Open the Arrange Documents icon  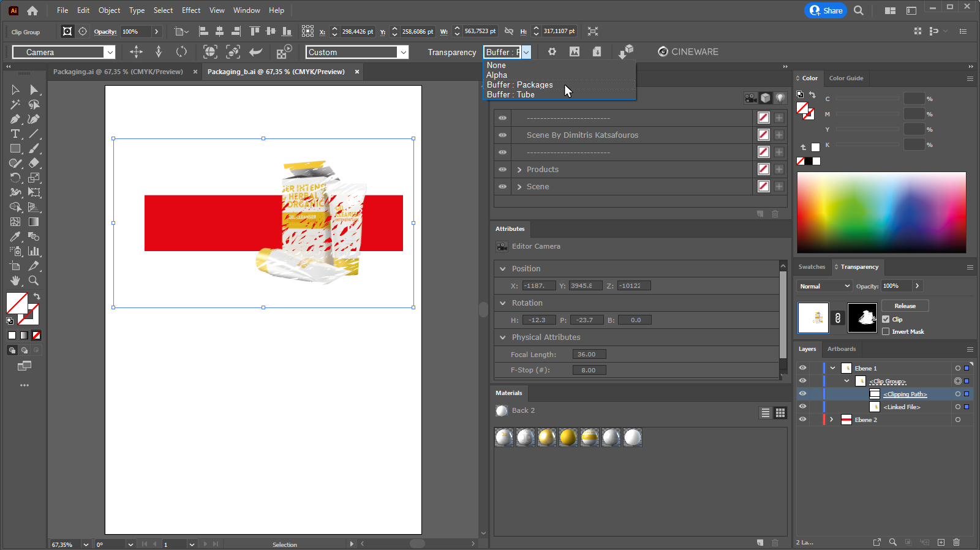click(x=890, y=10)
